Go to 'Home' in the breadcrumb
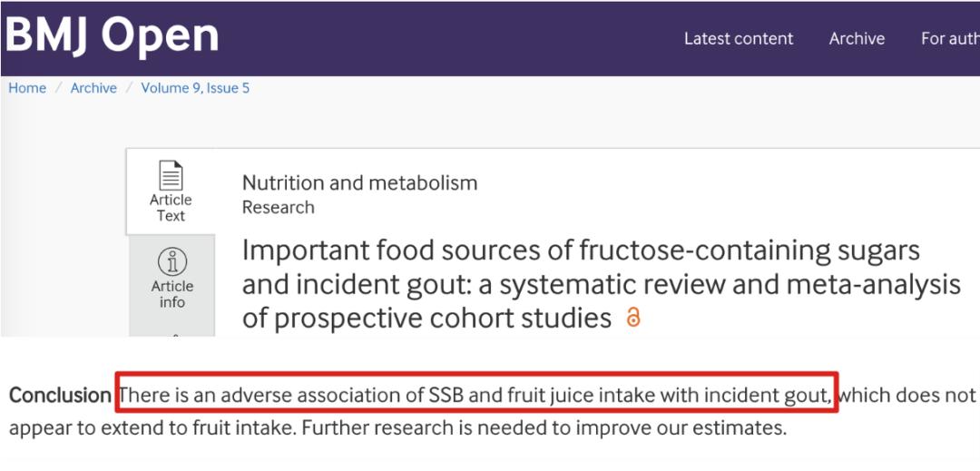This screenshot has width=980, height=471. coord(27,88)
